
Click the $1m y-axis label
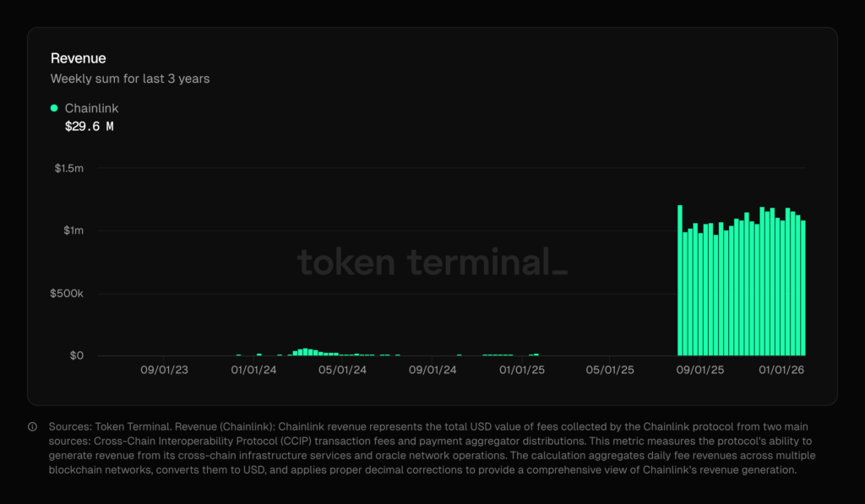[74, 231]
